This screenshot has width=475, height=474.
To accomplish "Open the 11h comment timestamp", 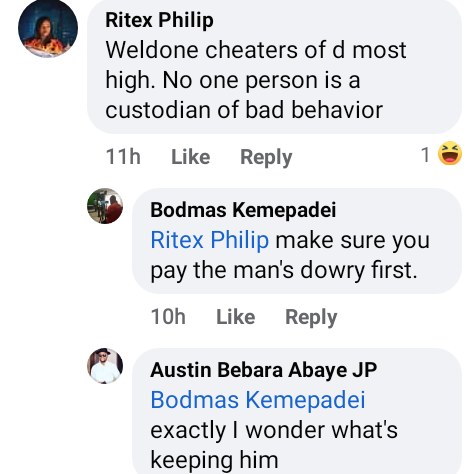I will (x=123, y=157).
